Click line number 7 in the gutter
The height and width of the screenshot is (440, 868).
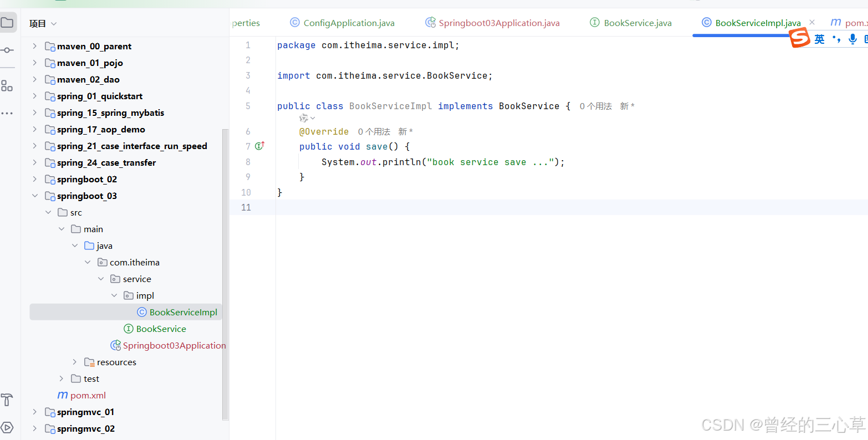click(x=248, y=146)
